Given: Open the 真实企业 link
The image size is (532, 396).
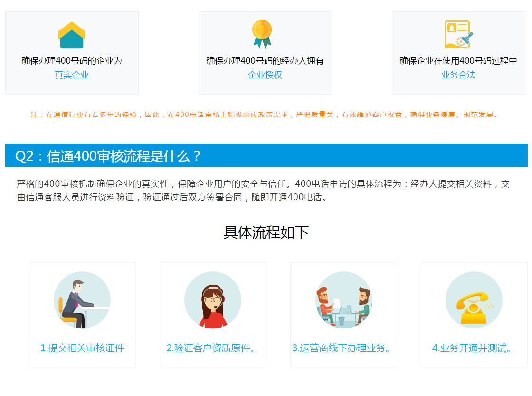Looking at the screenshot, I should pos(72,75).
